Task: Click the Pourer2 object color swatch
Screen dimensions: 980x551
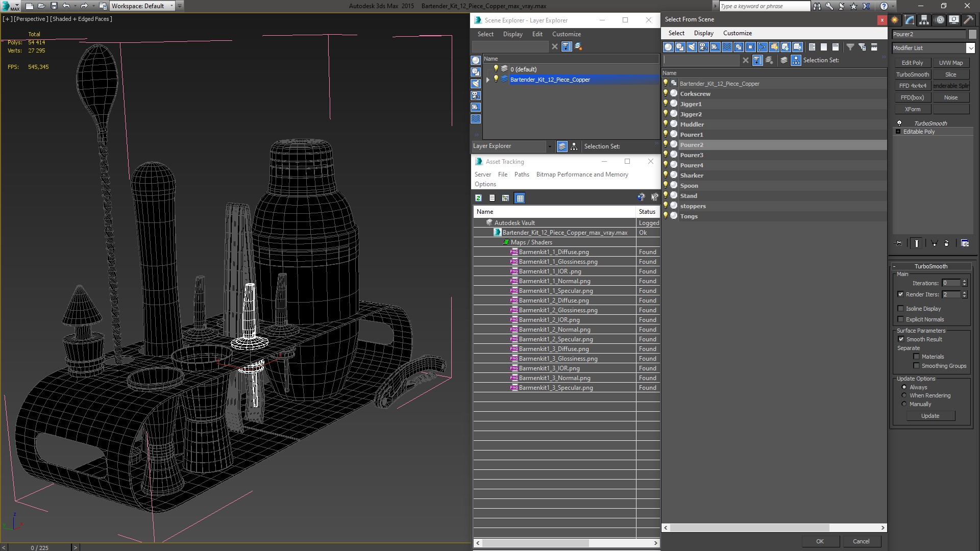Action: tap(972, 34)
